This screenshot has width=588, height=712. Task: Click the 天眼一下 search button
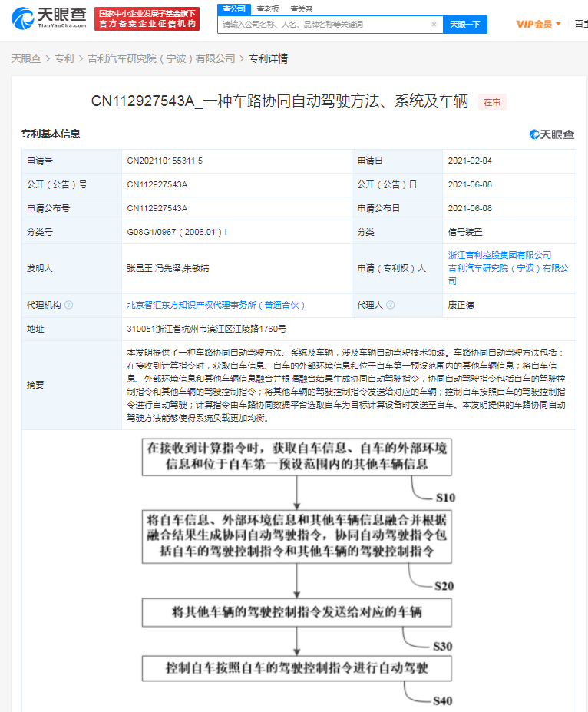coord(465,25)
